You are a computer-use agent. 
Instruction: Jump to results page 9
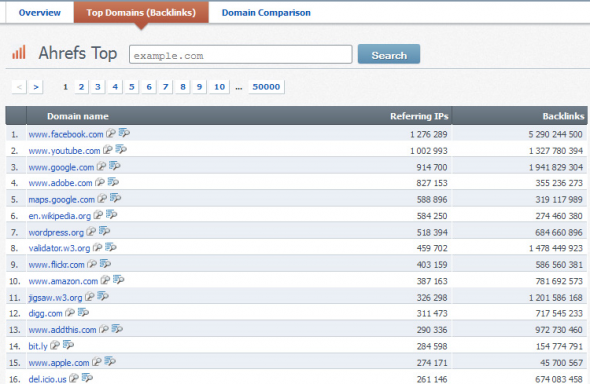point(199,87)
